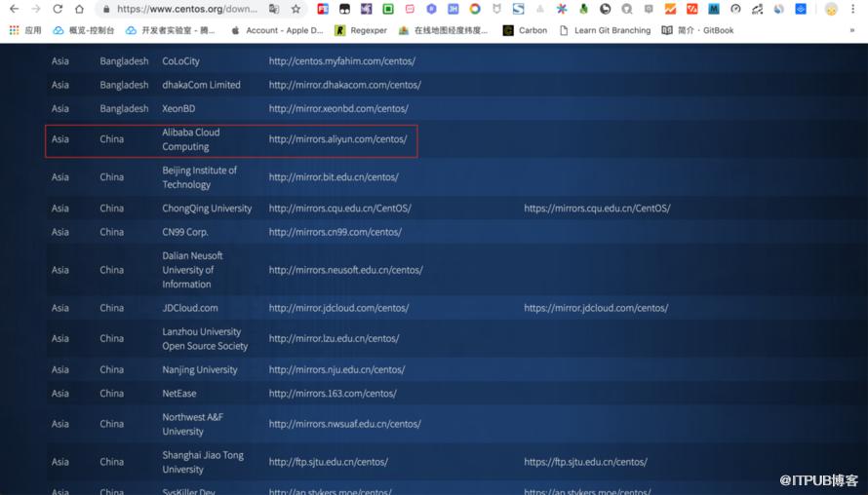This screenshot has height=495, width=868.
Task: Open the mirrors.aliyun.com mirror link
Action: tap(337, 139)
